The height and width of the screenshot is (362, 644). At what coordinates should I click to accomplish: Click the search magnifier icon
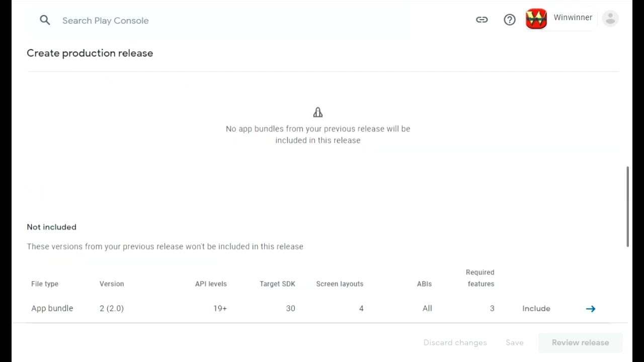[45, 20]
